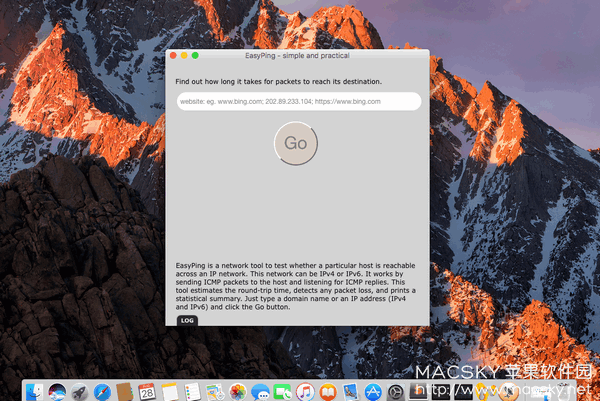Open iTunes music note icon
600x401 pixels.
pos(305,392)
